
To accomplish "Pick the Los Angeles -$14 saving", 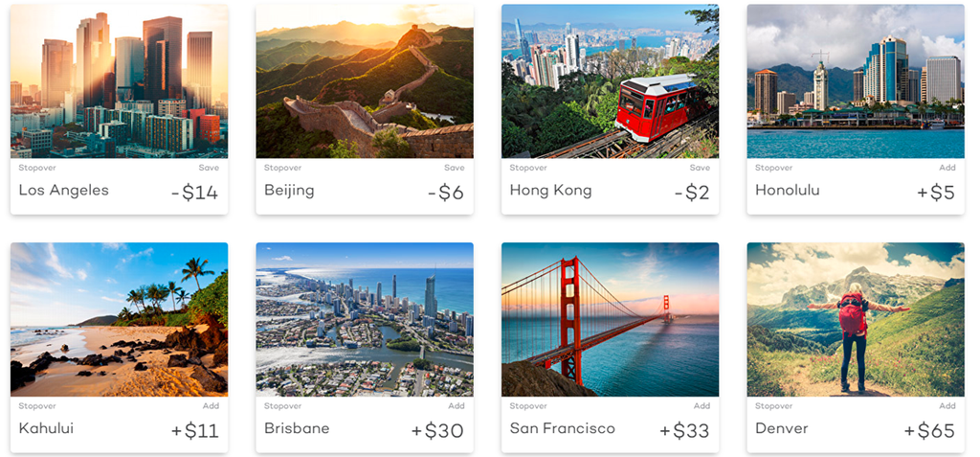I will [194, 193].
